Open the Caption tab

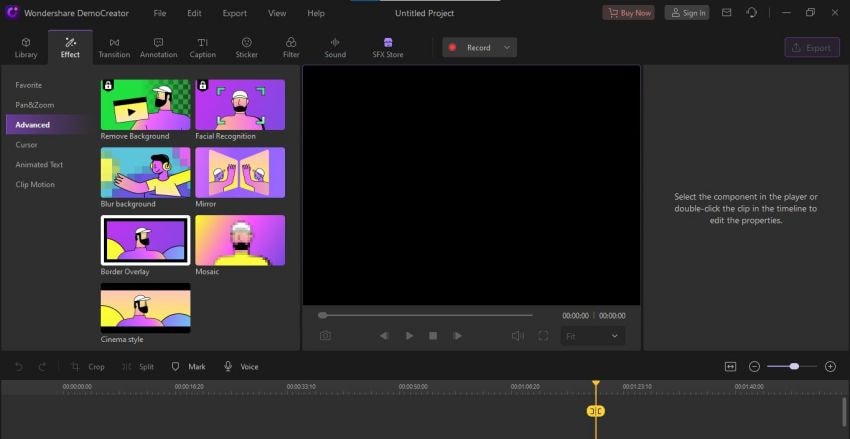pos(202,48)
